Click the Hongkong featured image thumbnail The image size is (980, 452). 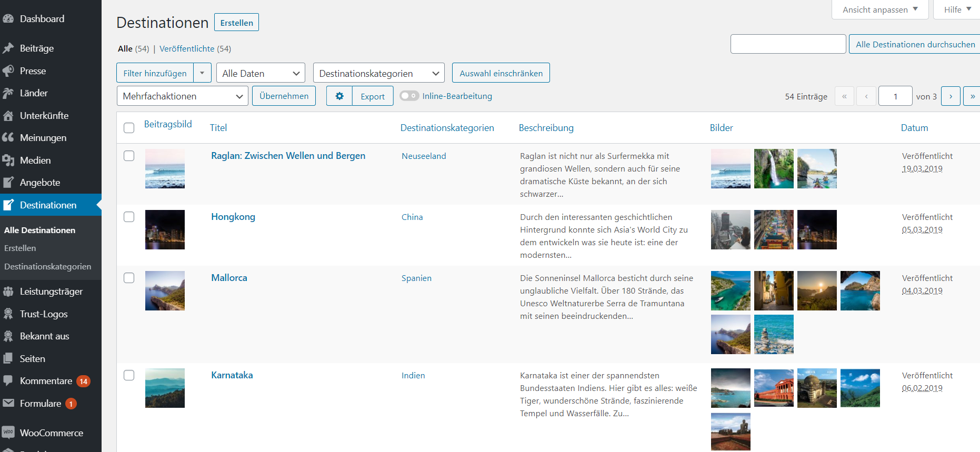click(165, 229)
